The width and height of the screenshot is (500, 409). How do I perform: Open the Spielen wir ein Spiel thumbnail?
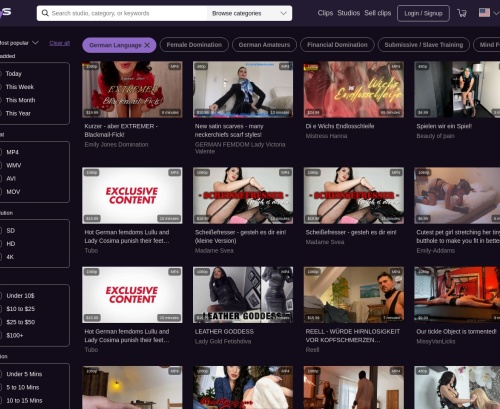tap(457, 89)
